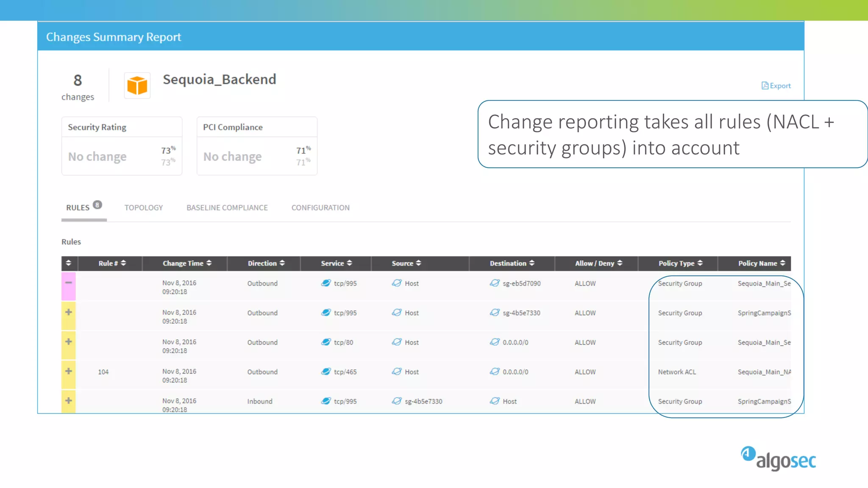The width and height of the screenshot is (868, 488).
Task: Click service icon next to tcp/80
Action: [x=326, y=342]
